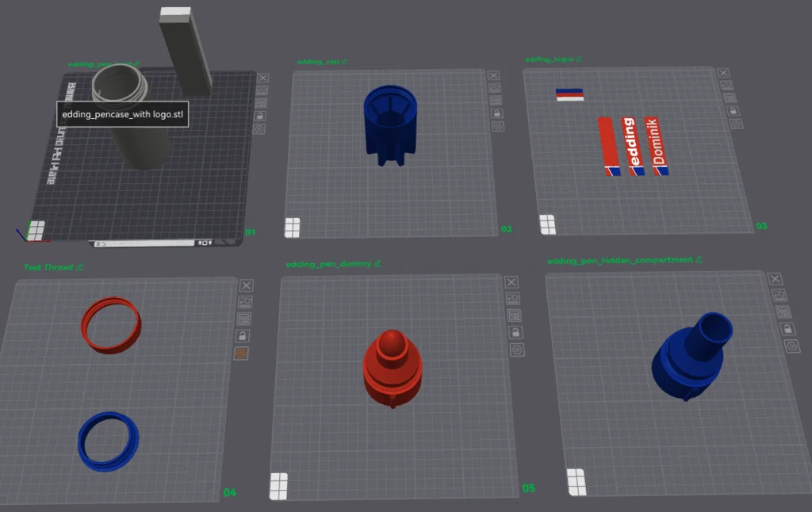Open the orange Test Thread plate settings
812x512 pixels.
coord(241,353)
